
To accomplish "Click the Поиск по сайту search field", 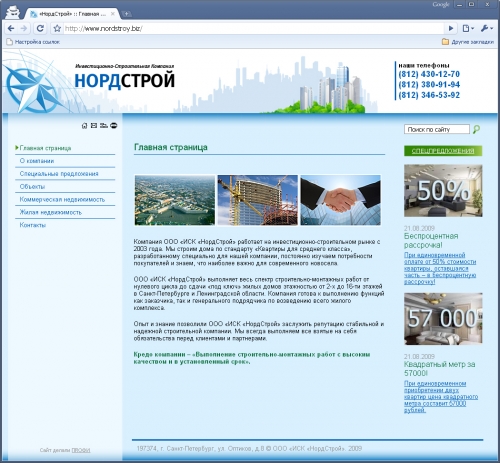I will point(437,129).
